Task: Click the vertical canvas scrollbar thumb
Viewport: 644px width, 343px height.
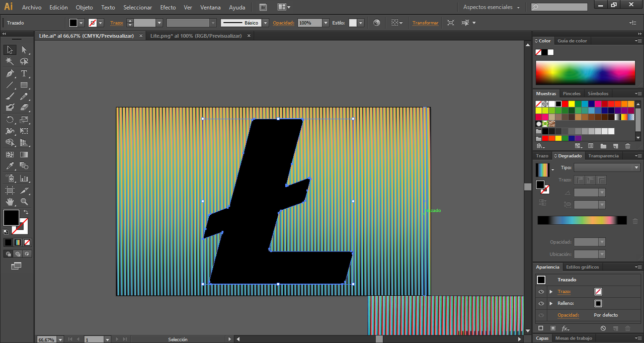Action: click(527, 187)
